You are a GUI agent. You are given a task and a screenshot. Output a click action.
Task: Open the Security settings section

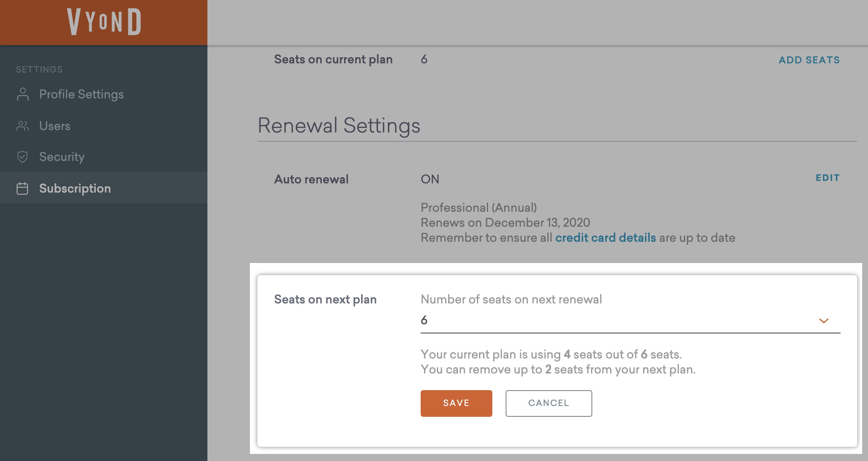[x=62, y=157]
